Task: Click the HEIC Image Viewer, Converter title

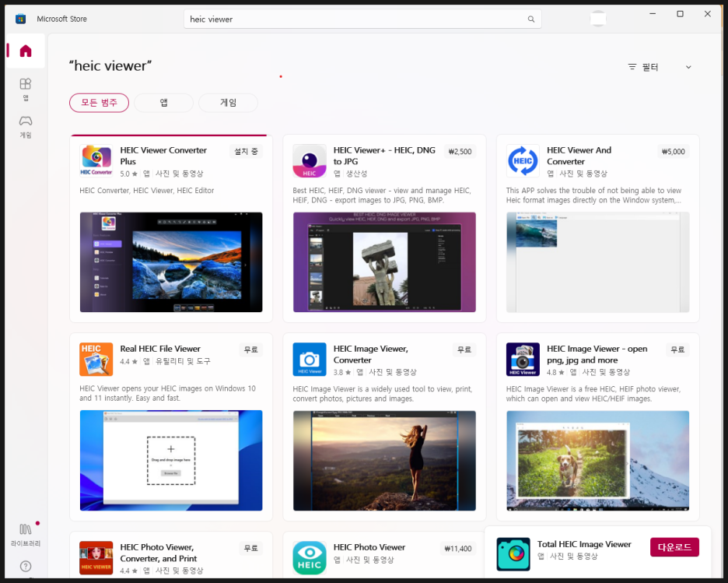Action: click(x=370, y=354)
